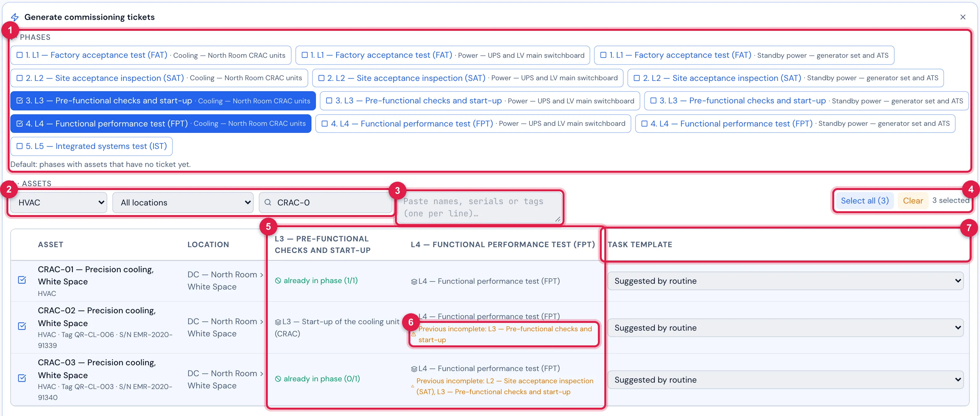Click the search magnifier icon in the asset search

coord(268,202)
